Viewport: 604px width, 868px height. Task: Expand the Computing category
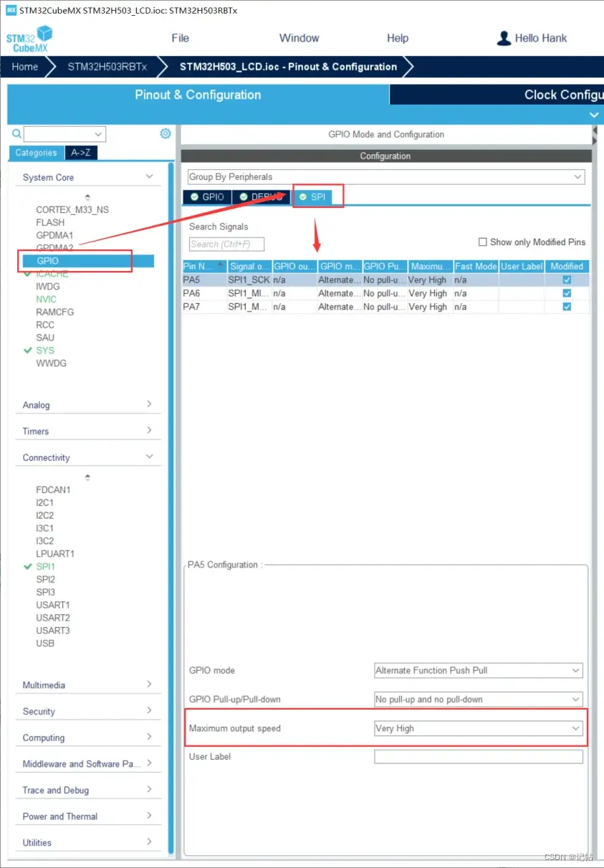(149, 737)
